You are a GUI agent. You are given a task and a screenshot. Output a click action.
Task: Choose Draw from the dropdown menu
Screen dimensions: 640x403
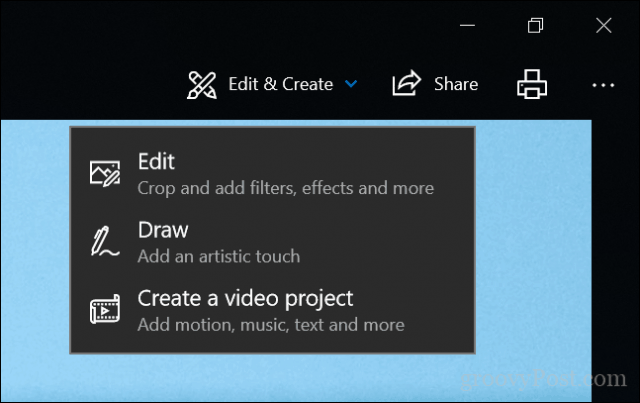pyautogui.click(x=272, y=241)
